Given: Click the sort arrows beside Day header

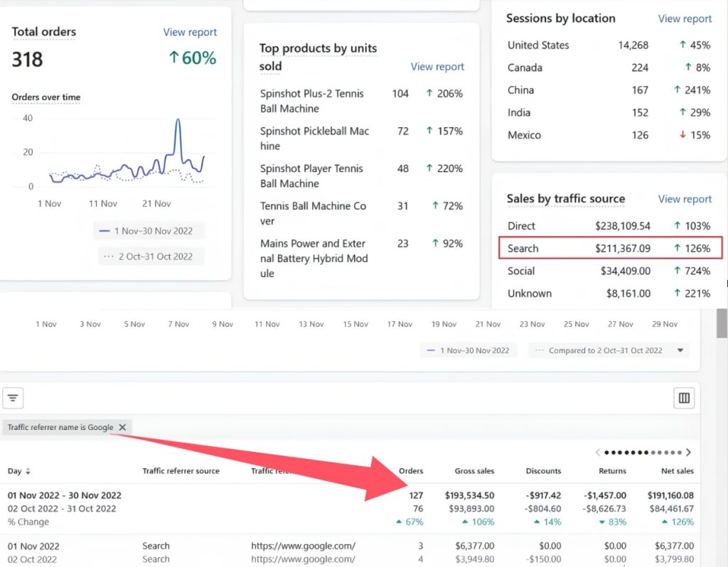Looking at the screenshot, I should (x=28, y=471).
